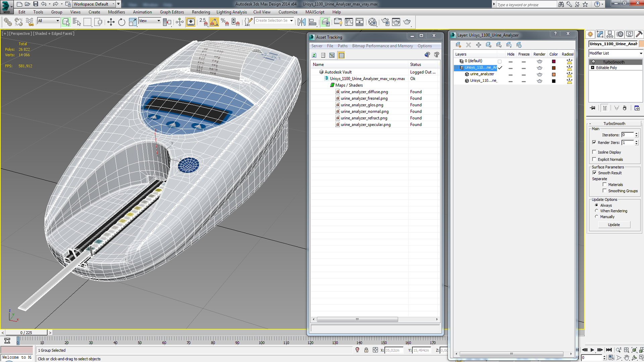Open selection filter All dropdown
Viewport: 644px width, 362px height.
click(49, 21)
